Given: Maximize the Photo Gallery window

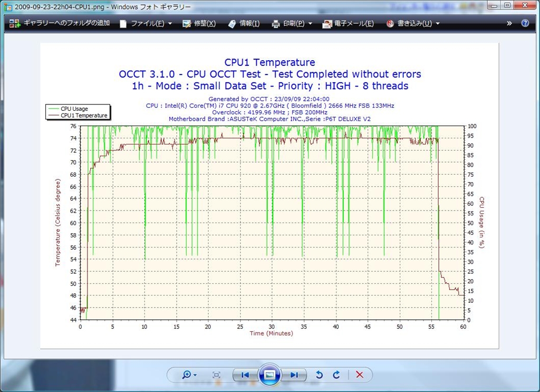Looking at the screenshot, I should 507,5.
